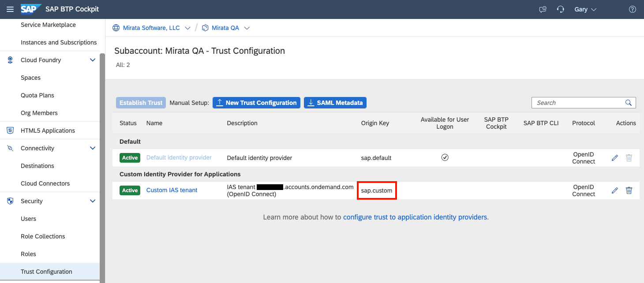The height and width of the screenshot is (283, 644).
Task: Click the sap.custom origin key cell
Action: click(x=377, y=190)
